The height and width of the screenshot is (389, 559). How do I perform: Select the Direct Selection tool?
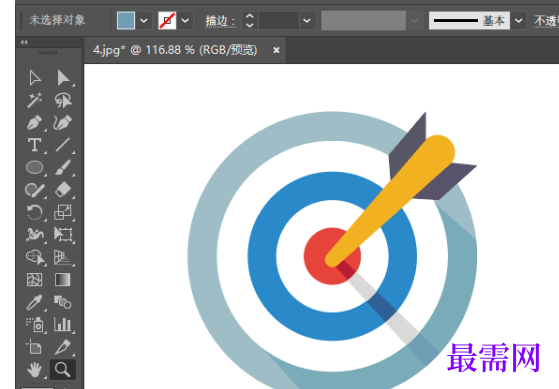click(x=63, y=78)
